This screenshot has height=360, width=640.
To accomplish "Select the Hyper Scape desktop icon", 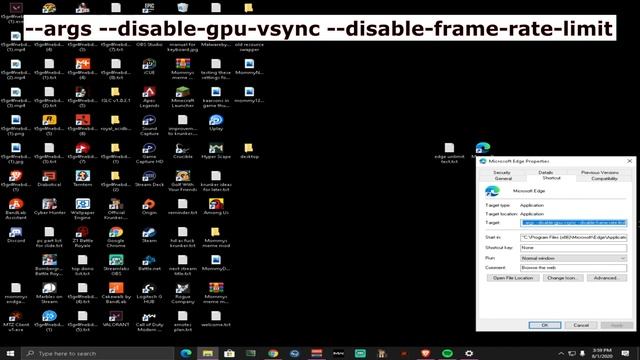I will coord(216,151).
